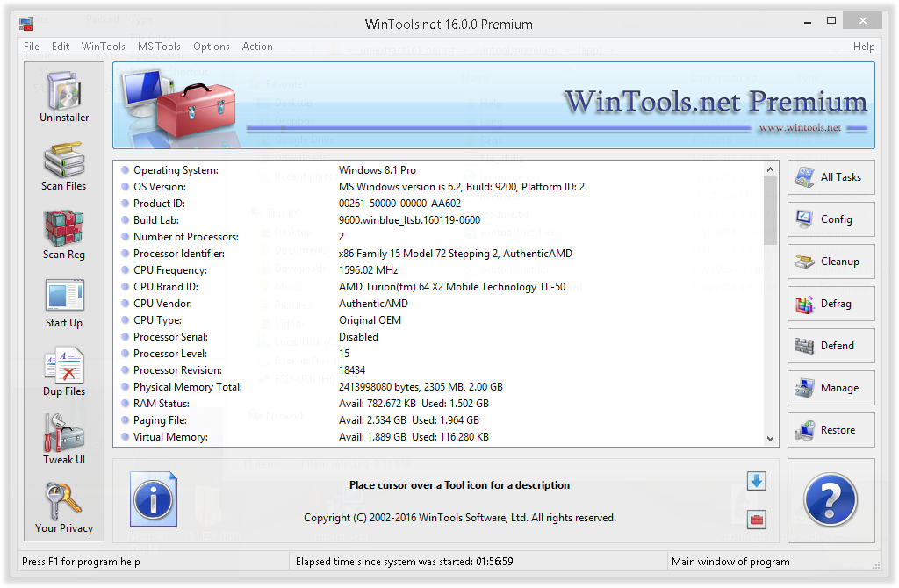899x588 pixels.
Task: Click the CPU Frequency value 1596.02 MHz
Action: [368, 270]
